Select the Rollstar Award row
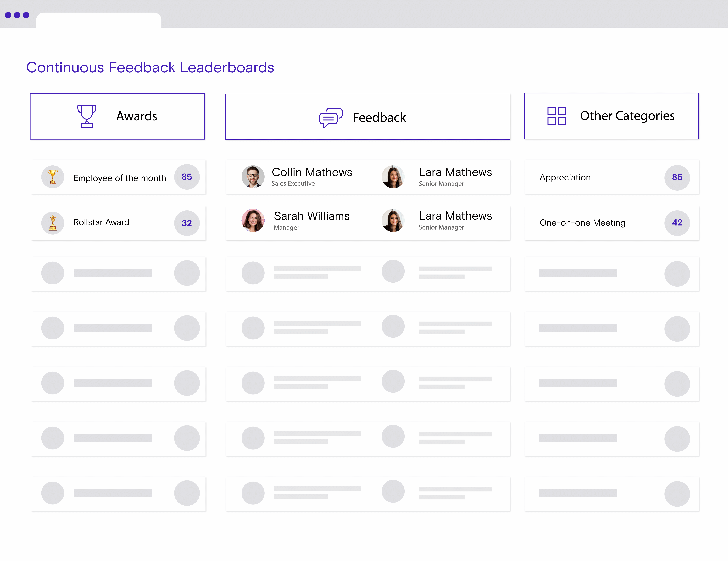 [x=118, y=223]
